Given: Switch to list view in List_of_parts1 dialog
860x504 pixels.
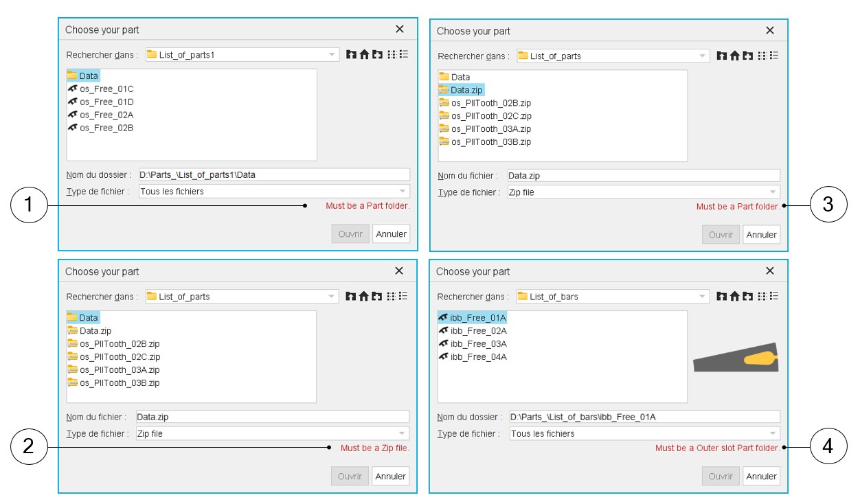Looking at the screenshot, I should point(392,54).
